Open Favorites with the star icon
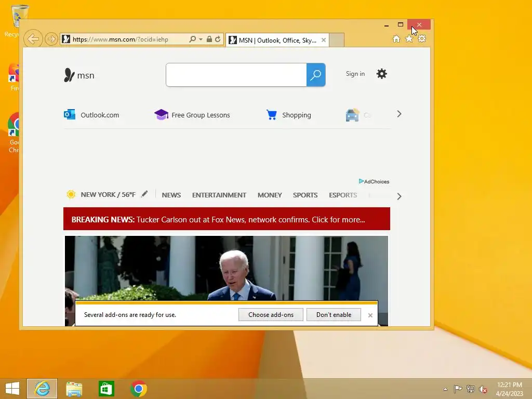Image resolution: width=532 pixels, height=399 pixels. [409, 39]
